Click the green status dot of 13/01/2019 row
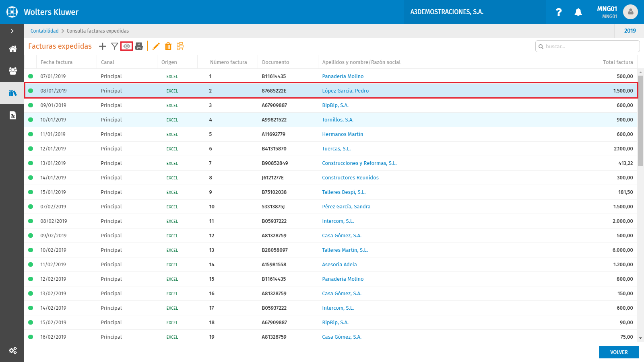This screenshot has height=362, width=644. 31,163
